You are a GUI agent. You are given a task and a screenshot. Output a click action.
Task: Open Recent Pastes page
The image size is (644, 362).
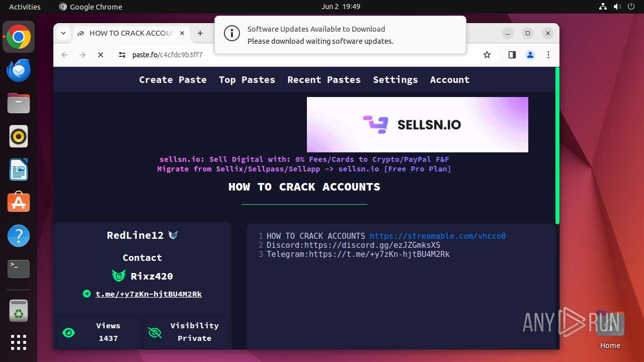coord(324,79)
